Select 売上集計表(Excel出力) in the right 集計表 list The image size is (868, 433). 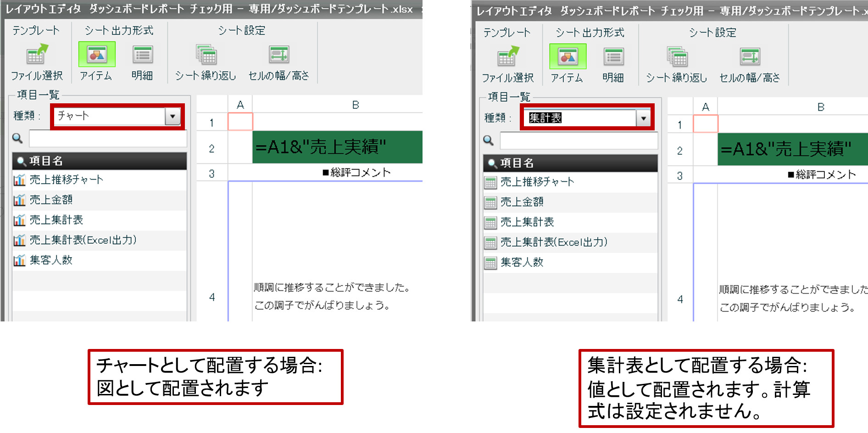click(554, 242)
